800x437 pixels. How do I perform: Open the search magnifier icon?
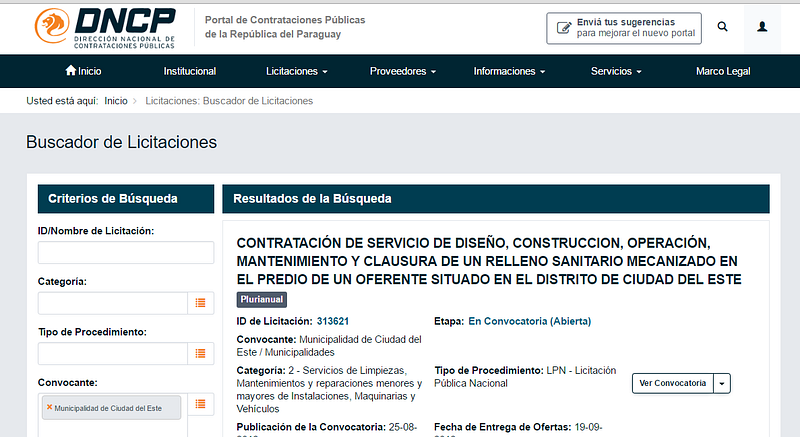tap(722, 27)
